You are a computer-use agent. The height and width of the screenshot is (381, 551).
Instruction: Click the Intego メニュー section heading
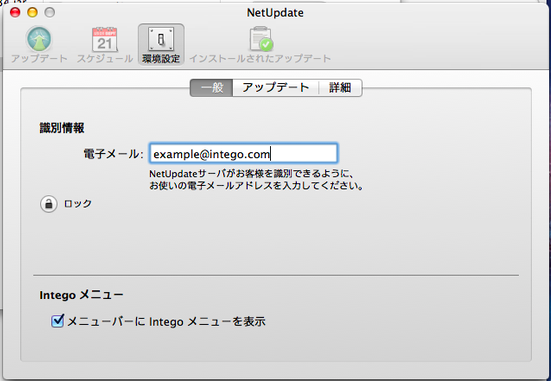coord(81,295)
